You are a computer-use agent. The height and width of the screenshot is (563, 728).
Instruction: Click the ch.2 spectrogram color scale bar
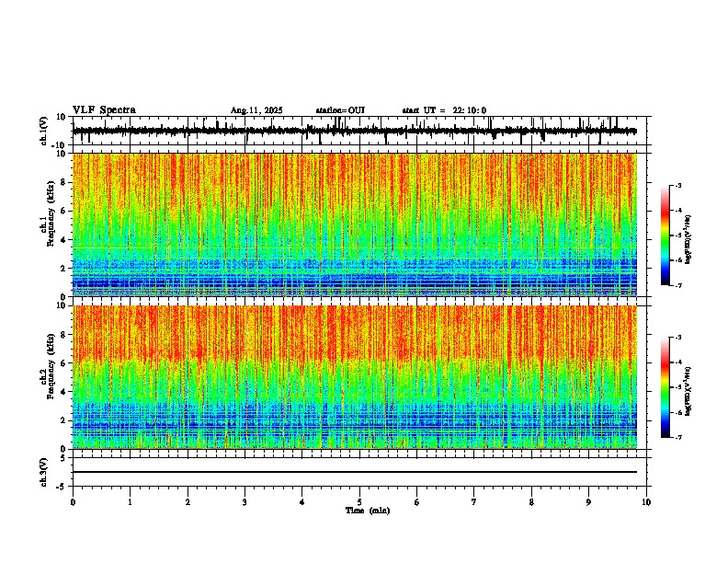[x=665, y=387]
